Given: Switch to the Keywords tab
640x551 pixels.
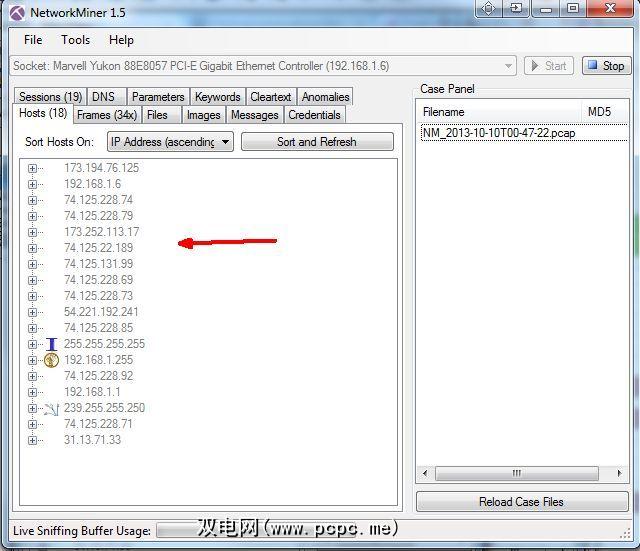Looking at the screenshot, I should pos(218,97).
